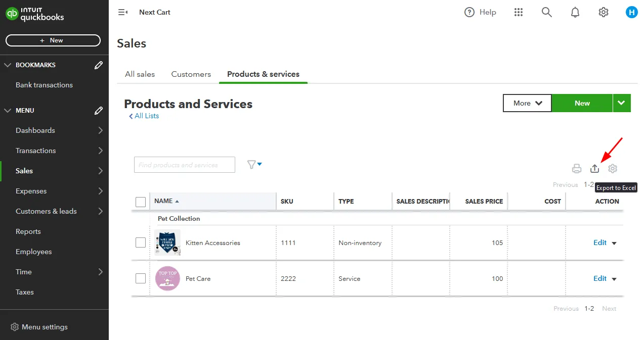Go back via All Lists link
This screenshot has width=644, height=340.
tap(144, 116)
